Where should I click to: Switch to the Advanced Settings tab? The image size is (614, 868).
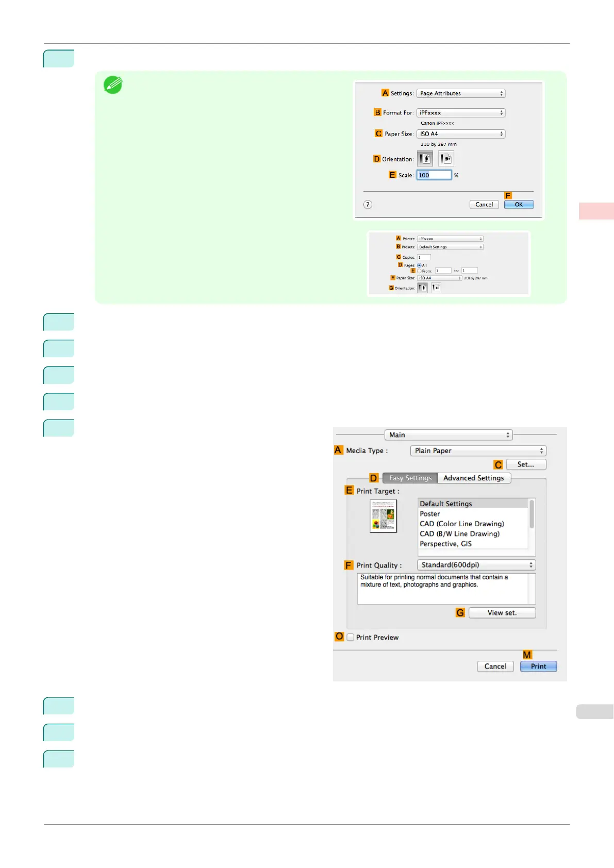(474, 478)
